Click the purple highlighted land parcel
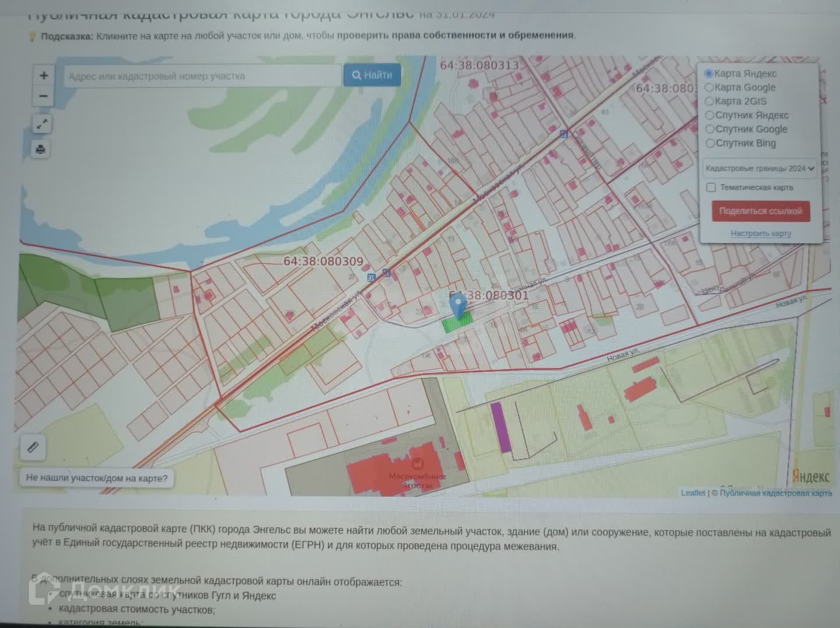The width and height of the screenshot is (840, 628). point(501,427)
